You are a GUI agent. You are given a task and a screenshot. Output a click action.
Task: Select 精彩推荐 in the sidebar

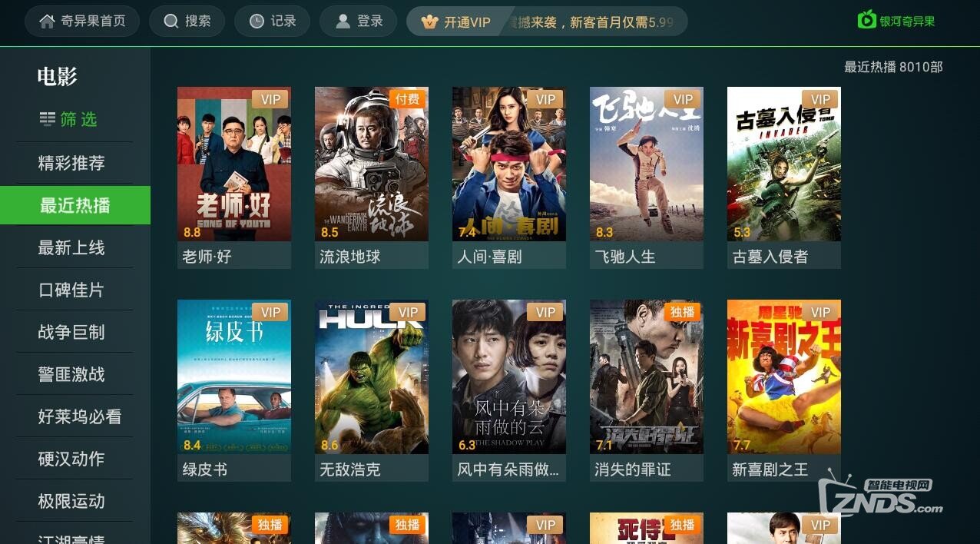pos(71,163)
